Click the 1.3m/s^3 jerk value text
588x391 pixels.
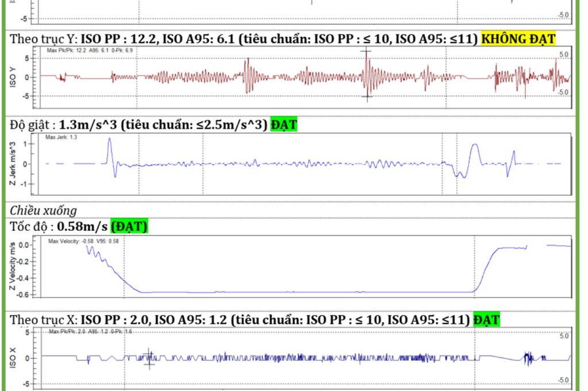[89, 124]
